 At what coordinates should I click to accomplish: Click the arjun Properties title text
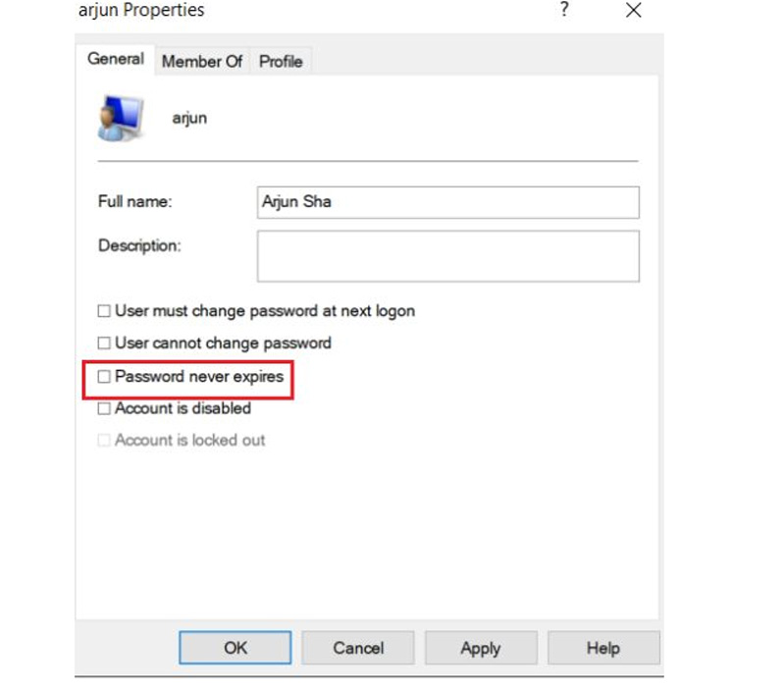(x=141, y=10)
